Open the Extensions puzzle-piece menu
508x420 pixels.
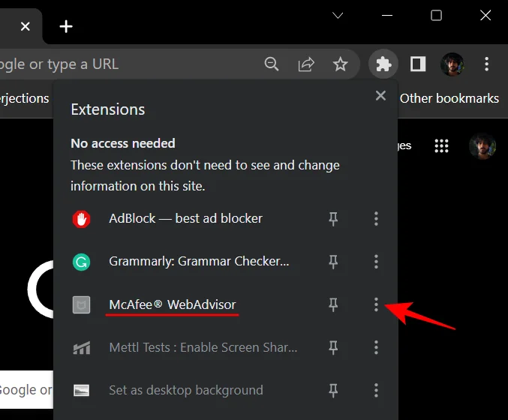[383, 64]
